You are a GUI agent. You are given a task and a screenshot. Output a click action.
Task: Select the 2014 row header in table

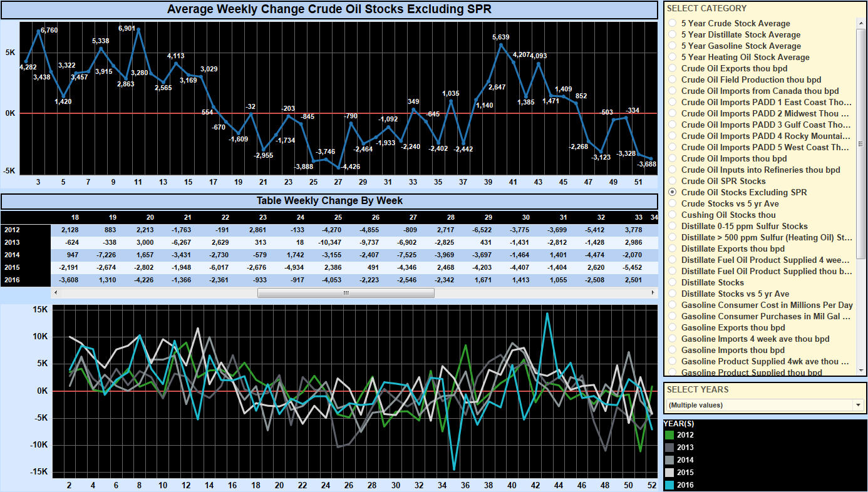(x=26, y=255)
